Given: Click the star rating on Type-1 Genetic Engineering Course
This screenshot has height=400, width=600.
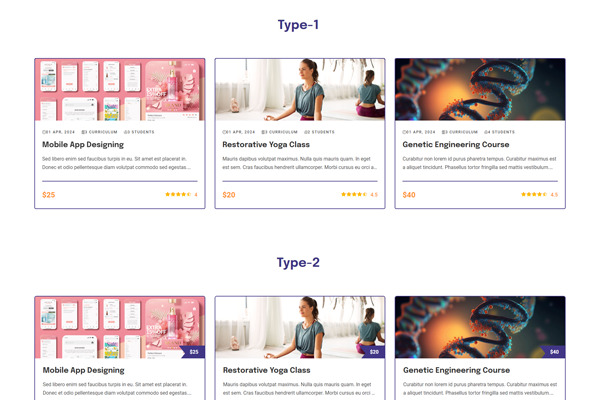Looking at the screenshot, I should coord(539,194).
